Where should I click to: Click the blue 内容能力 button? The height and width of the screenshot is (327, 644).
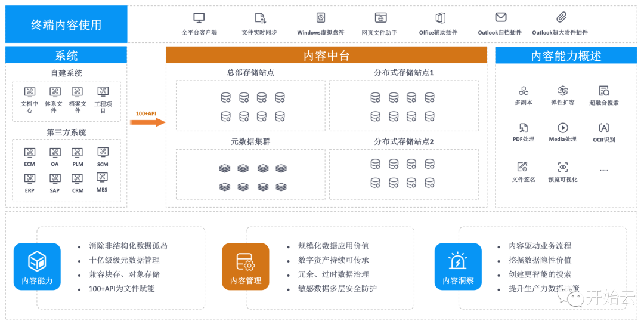pos(37,266)
